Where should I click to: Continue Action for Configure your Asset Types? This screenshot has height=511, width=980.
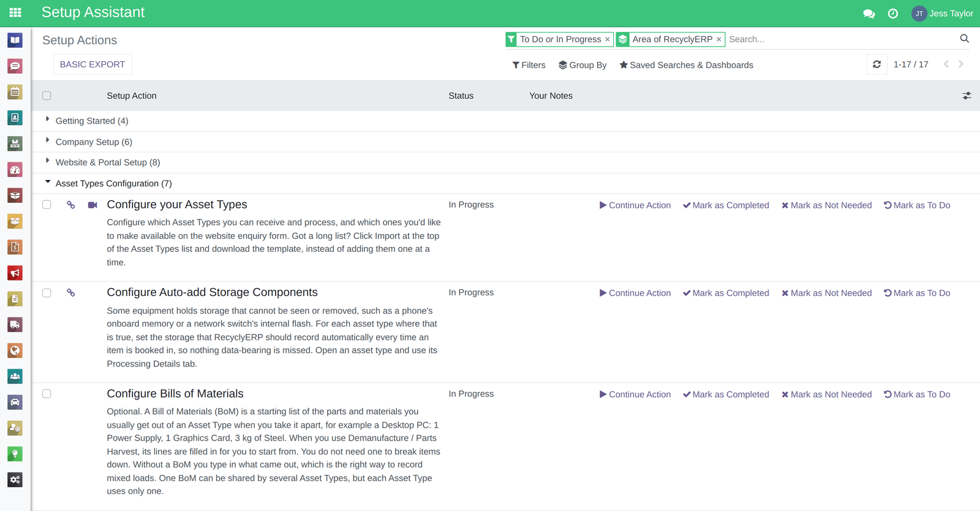pos(635,205)
